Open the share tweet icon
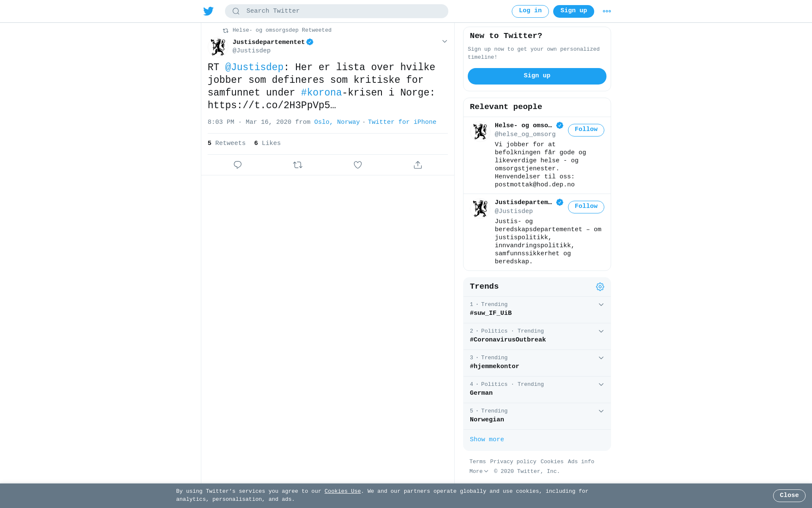Viewport: 812px width, 508px height. coord(418,165)
